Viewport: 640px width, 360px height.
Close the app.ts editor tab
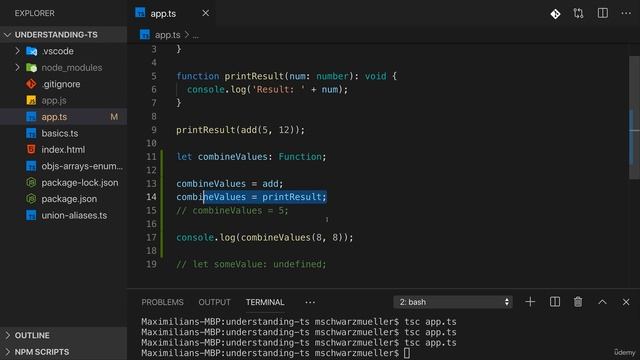pyautogui.click(x=206, y=13)
